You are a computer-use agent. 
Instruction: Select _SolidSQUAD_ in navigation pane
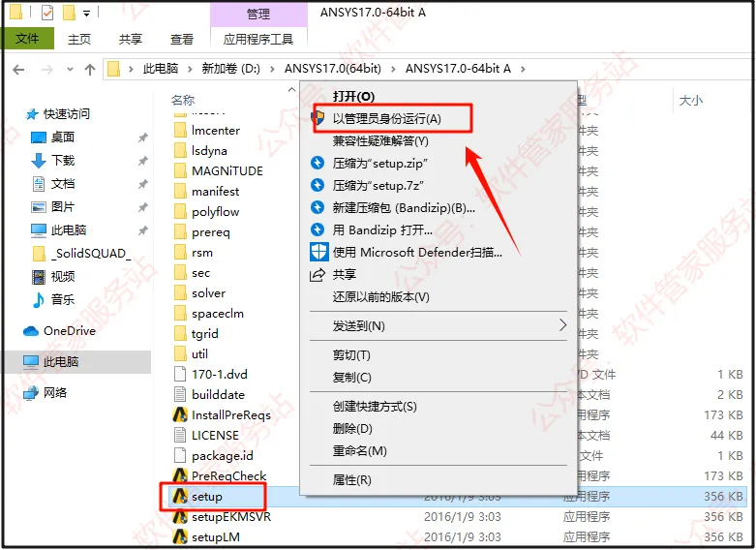point(91,254)
